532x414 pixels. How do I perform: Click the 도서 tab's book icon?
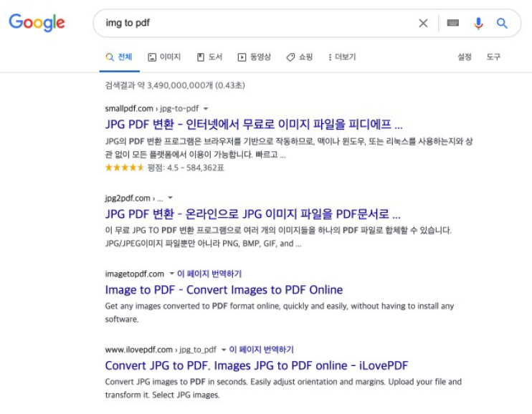point(201,57)
